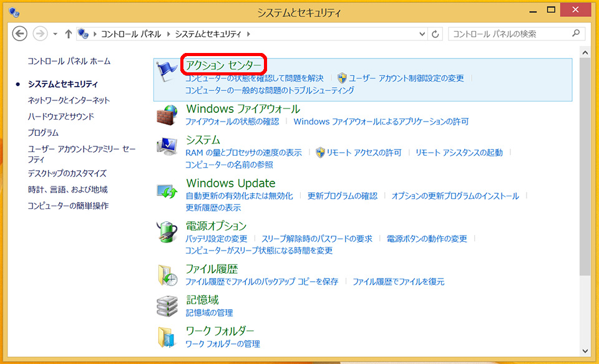
Task: Click the Windows Firewall brick wall icon
Action: (x=167, y=115)
